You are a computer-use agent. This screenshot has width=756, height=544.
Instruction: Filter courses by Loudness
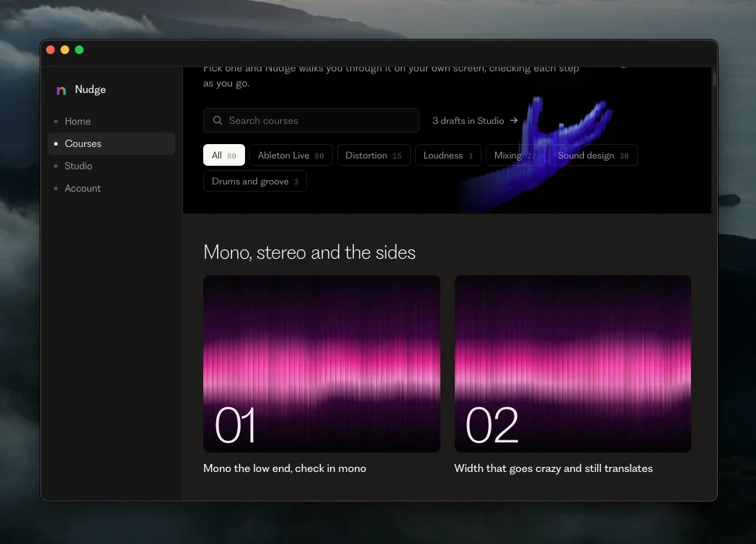click(x=448, y=155)
